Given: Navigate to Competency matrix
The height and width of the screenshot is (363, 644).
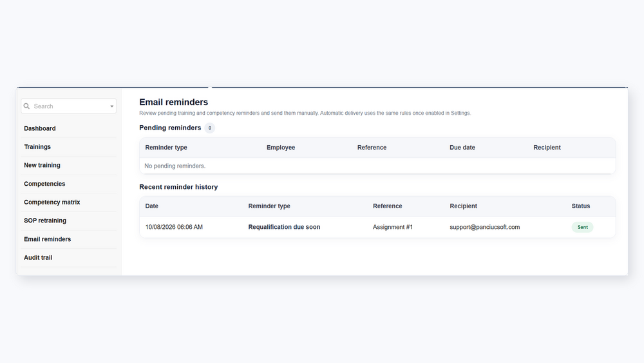Looking at the screenshot, I should pyautogui.click(x=52, y=202).
